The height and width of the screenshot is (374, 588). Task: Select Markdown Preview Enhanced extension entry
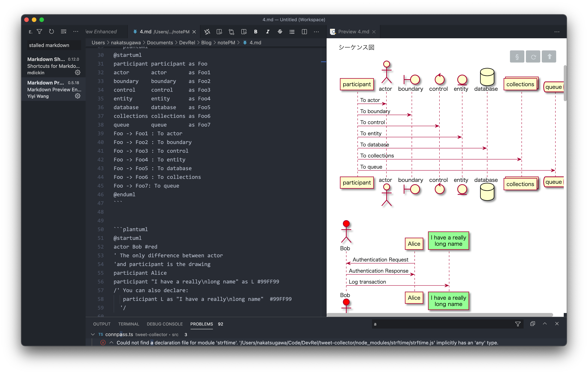[54, 89]
